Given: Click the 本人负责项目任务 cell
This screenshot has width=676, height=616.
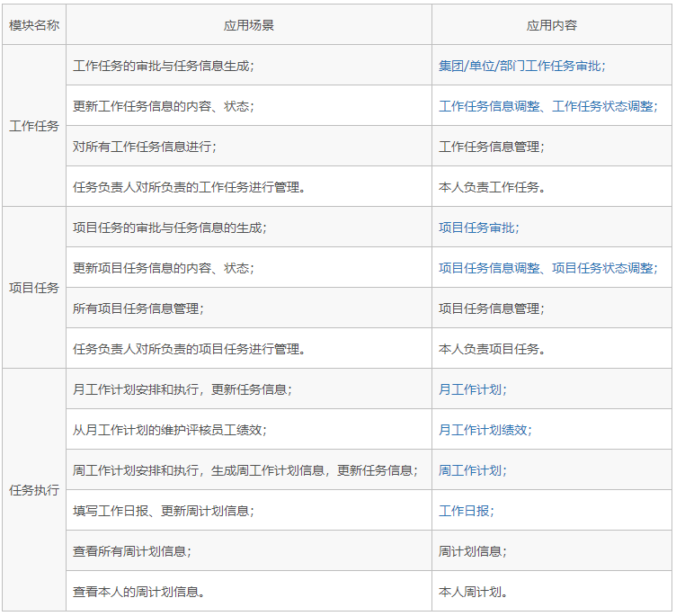Looking at the screenshot, I should (x=552, y=349).
